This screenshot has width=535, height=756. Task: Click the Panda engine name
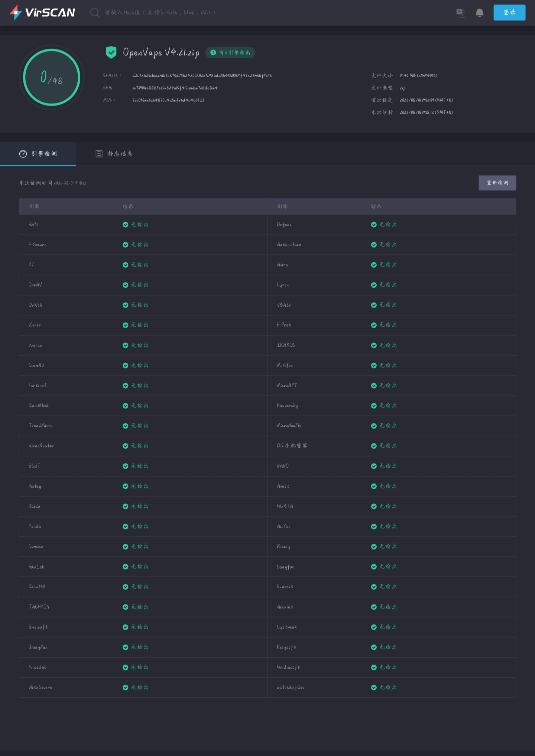(x=35, y=526)
